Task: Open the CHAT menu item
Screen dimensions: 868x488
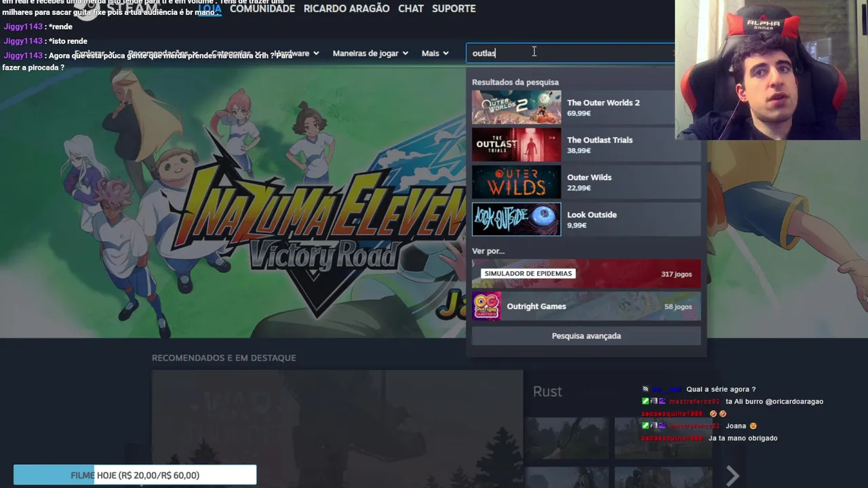Action: point(411,9)
